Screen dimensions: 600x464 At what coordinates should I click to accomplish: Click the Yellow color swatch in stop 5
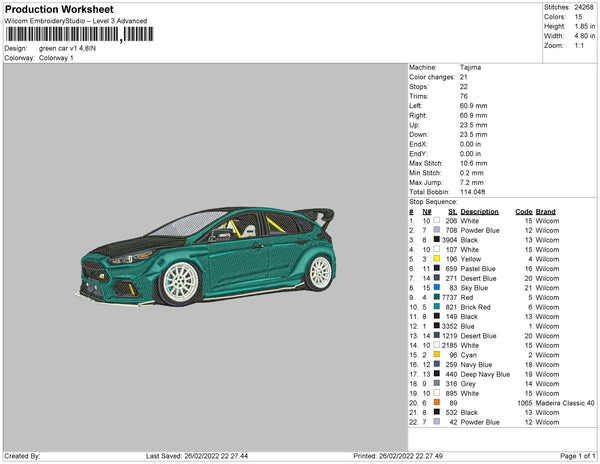pos(437,258)
